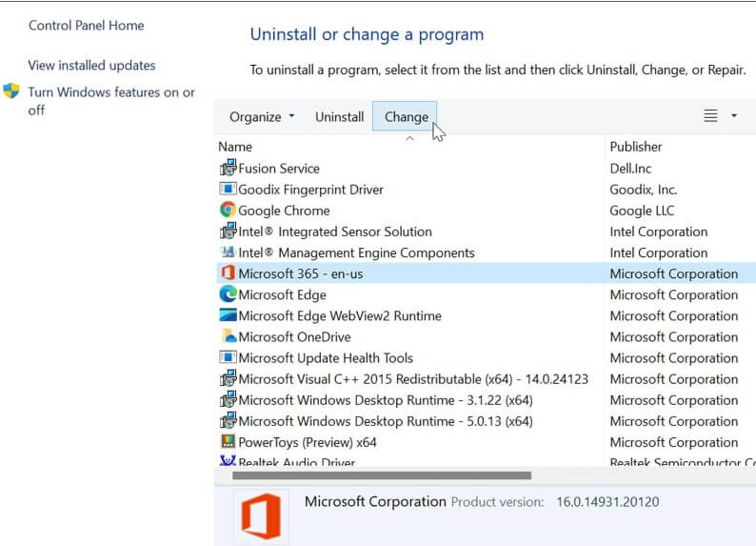Click product version 16.0.14931.20120 value
Viewport: 756px width, 546px height.
point(607,502)
